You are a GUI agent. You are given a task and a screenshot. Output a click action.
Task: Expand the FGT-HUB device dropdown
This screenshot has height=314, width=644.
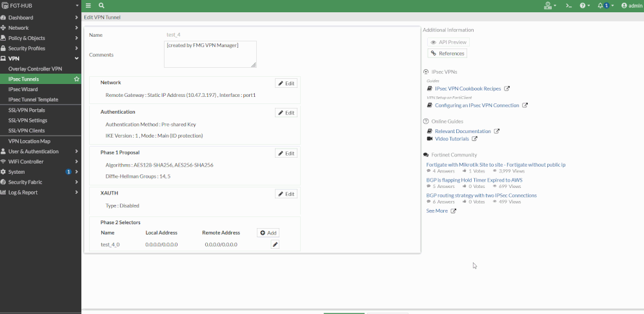[x=40, y=6]
